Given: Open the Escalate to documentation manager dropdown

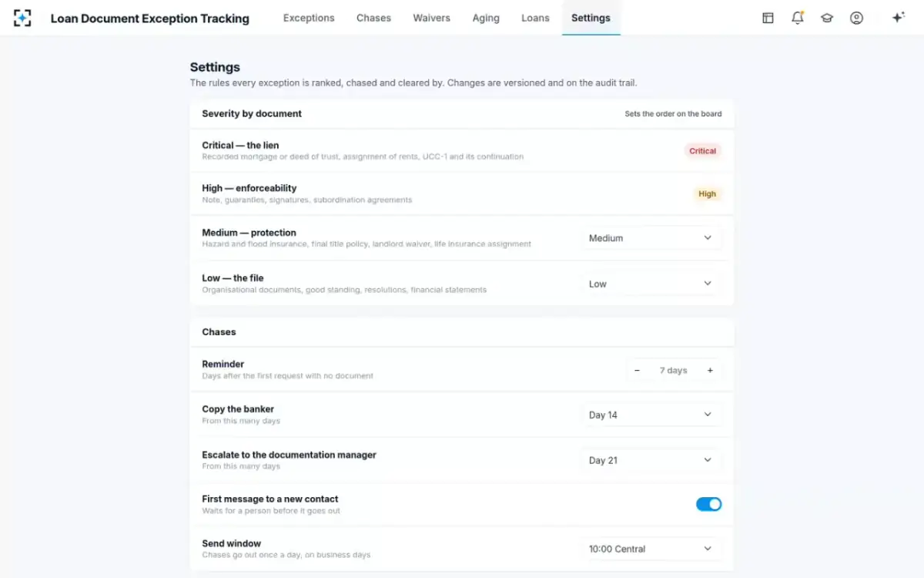Looking at the screenshot, I should coord(651,460).
